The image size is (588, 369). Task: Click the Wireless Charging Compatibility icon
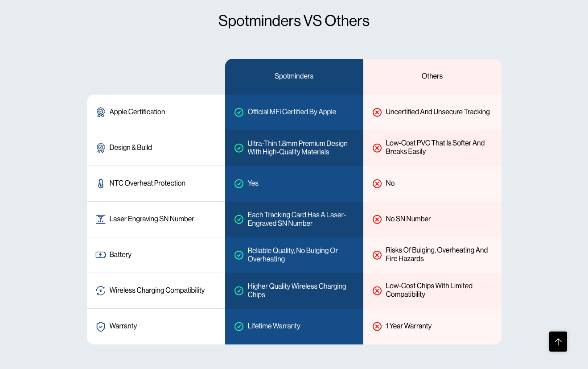tap(101, 290)
